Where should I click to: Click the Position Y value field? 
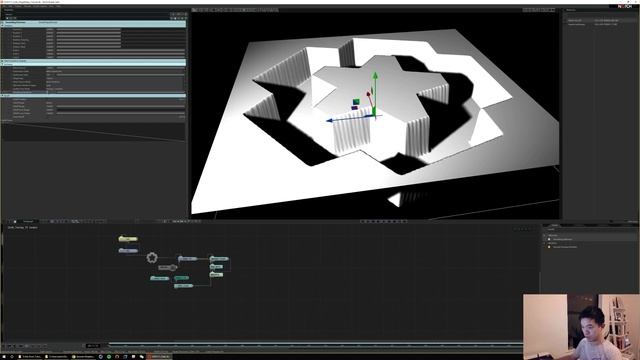(50, 33)
